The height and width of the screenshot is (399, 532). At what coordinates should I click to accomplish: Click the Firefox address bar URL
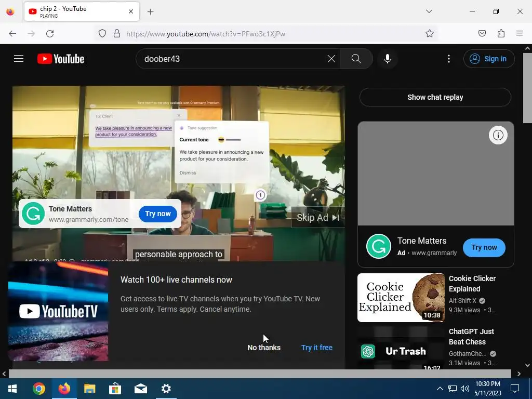206,34
